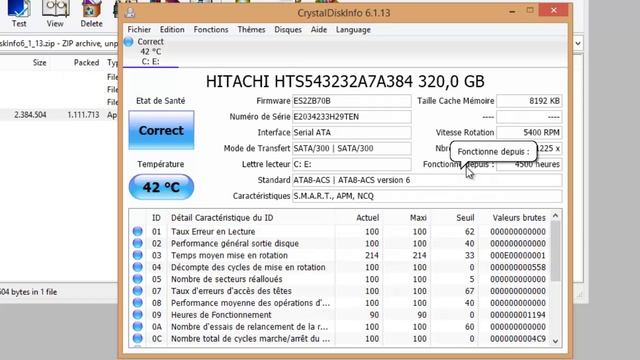Click the ID column header
The width and height of the screenshot is (640, 360).
(x=156, y=218)
